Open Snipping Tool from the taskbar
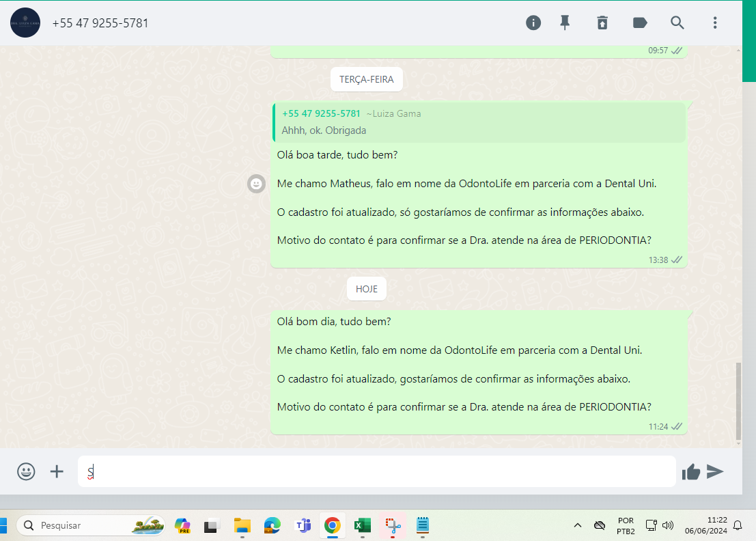The width and height of the screenshot is (756, 541). tap(393, 525)
